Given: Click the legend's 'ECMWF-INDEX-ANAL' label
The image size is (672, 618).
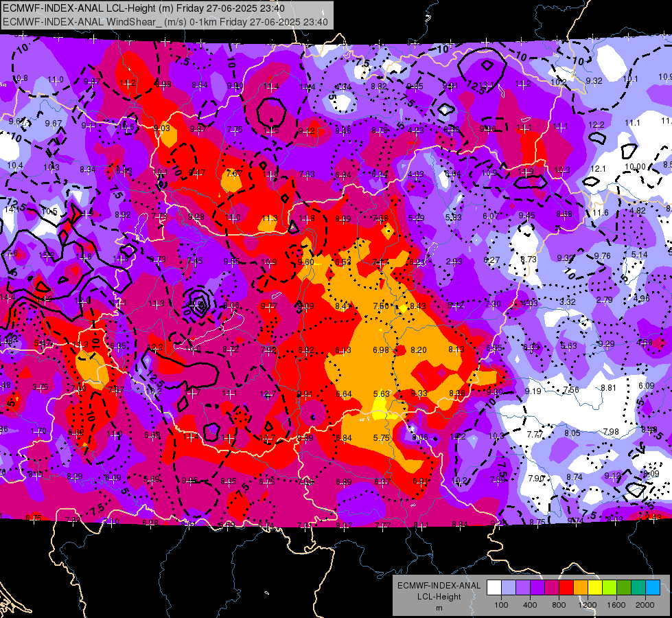Looking at the screenshot, I should click(439, 586).
